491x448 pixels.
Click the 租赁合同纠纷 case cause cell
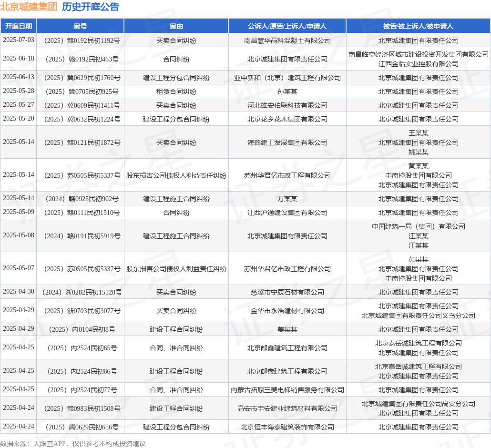176,92
